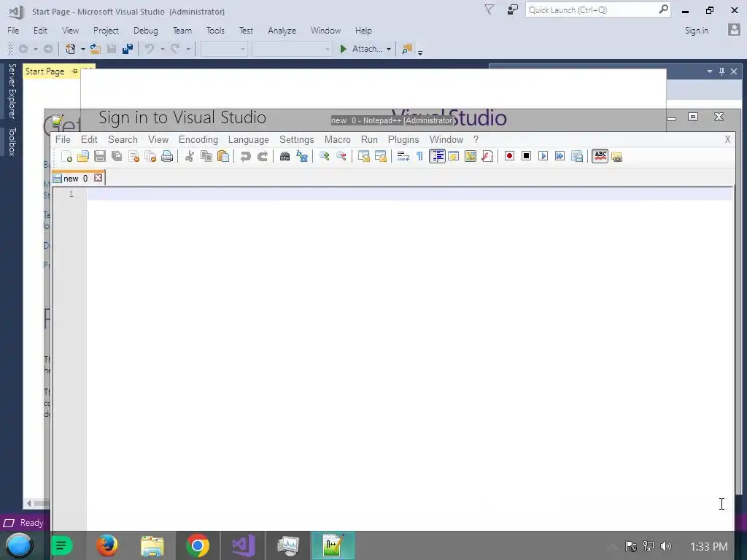Expand the Attach... dropdown arrow
Screen dimensions: 747x560
[389, 49]
